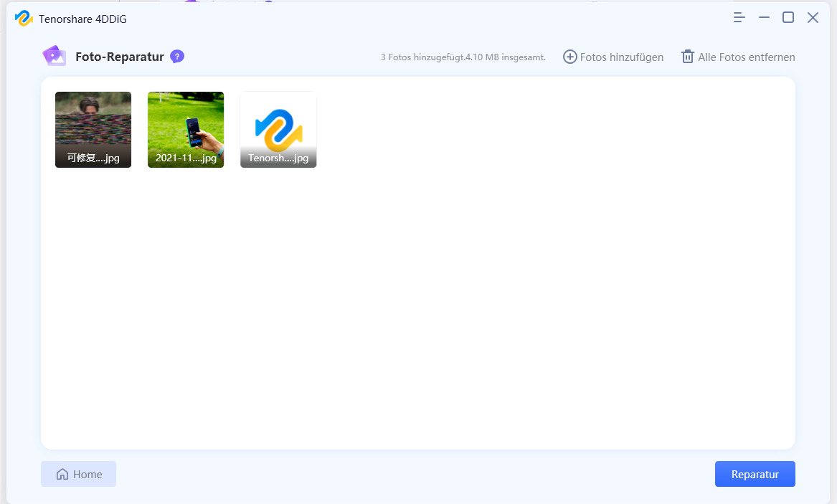The image size is (837, 504).
Task: Click Fotos hinzufügen to add photos
Action: coord(613,57)
